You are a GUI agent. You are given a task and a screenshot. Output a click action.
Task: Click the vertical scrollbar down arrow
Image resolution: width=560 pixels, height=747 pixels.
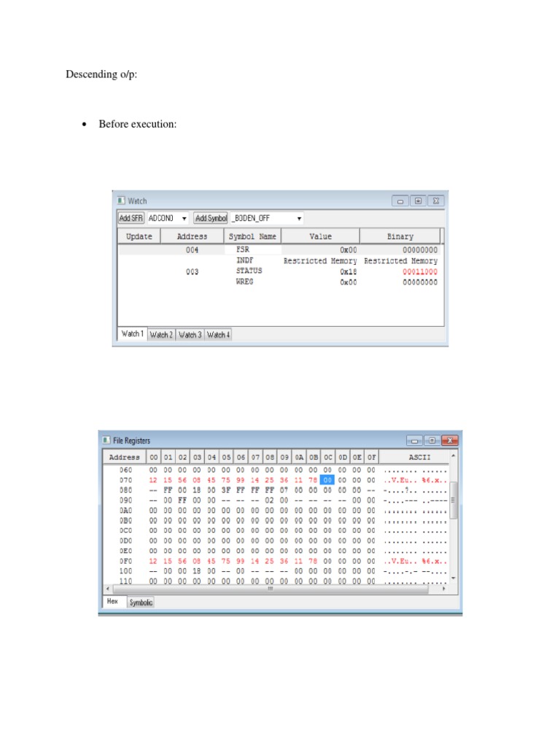(x=454, y=578)
